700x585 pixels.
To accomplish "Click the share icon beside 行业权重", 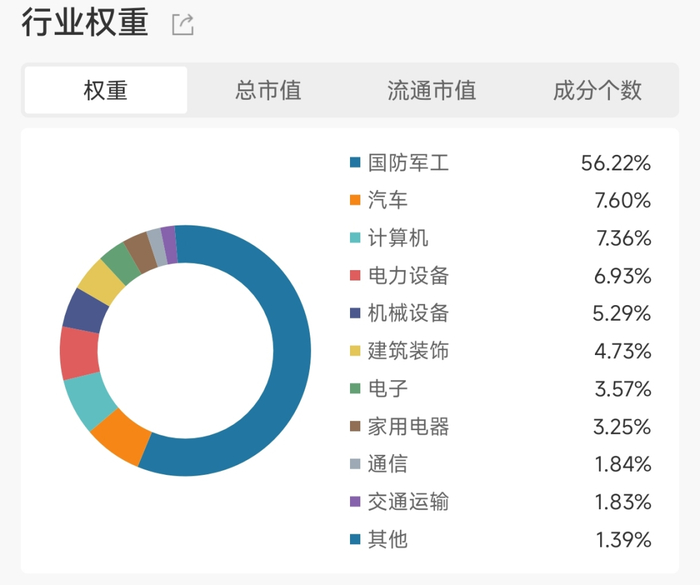I will coord(182,25).
